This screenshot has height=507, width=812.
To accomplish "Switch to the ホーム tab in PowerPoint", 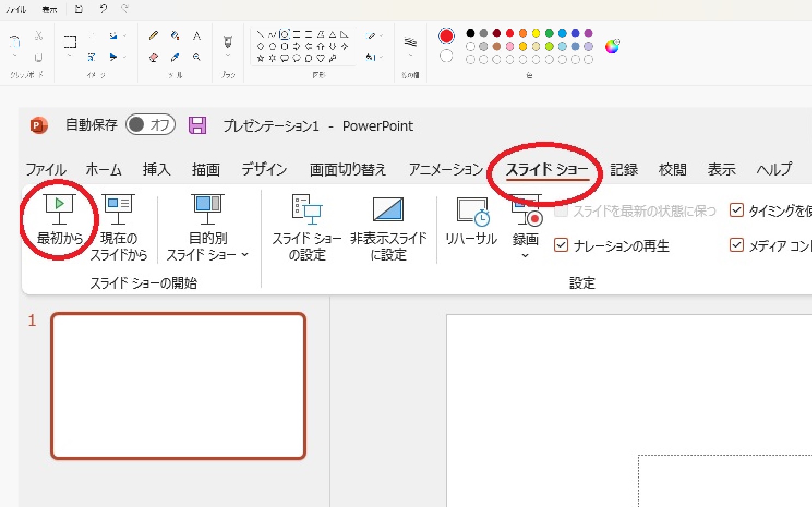I will 104,170.
